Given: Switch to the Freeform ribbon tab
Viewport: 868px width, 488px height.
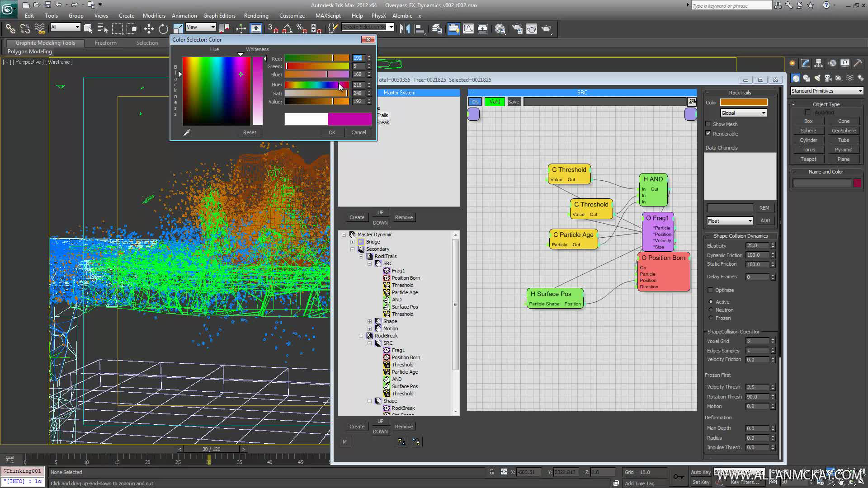Looking at the screenshot, I should [106, 43].
